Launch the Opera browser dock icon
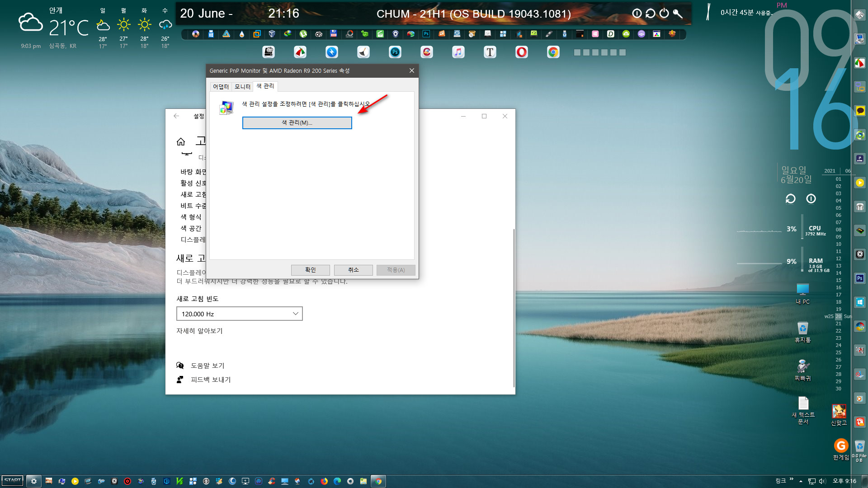 (x=522, y=52)
